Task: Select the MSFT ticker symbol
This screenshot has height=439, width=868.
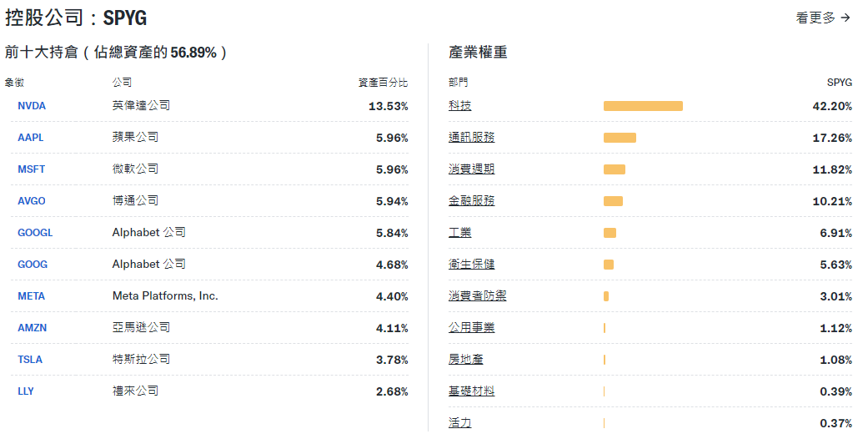Action: [x=32, y=169]
